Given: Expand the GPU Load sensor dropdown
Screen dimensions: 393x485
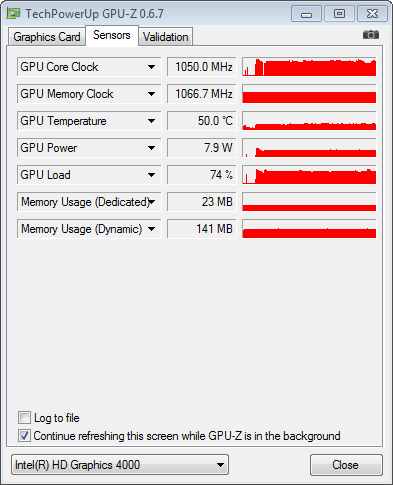Looking at the screenshot, I should click(x=151, y=175).
